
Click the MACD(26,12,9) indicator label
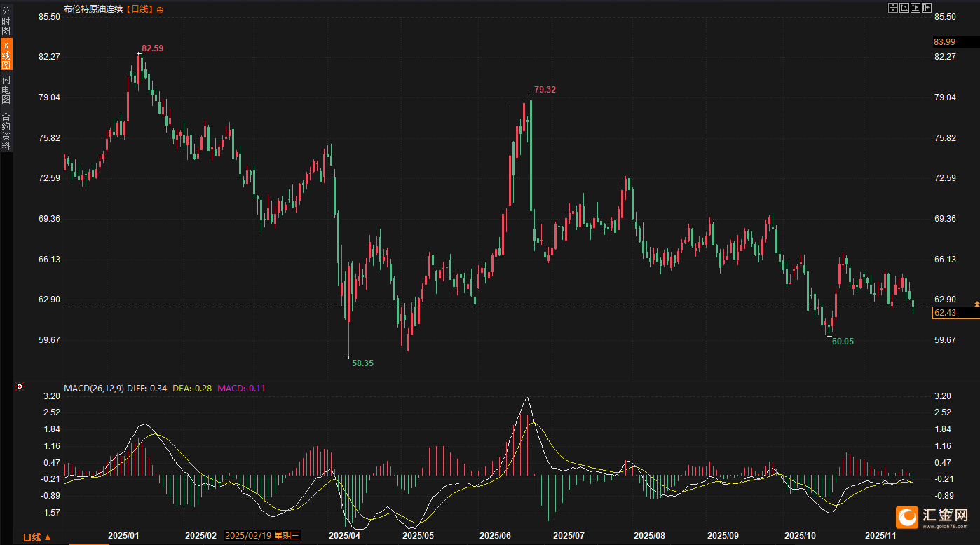click(94, 388)
